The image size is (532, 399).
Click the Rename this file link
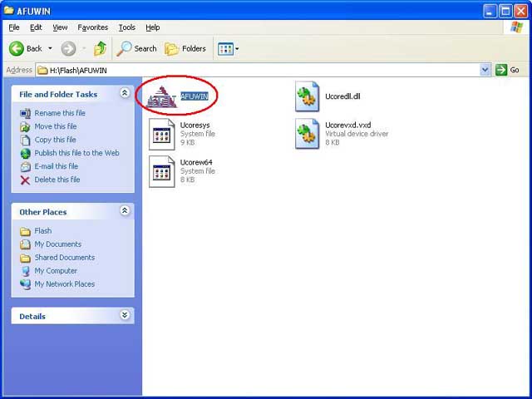point(60,113)
